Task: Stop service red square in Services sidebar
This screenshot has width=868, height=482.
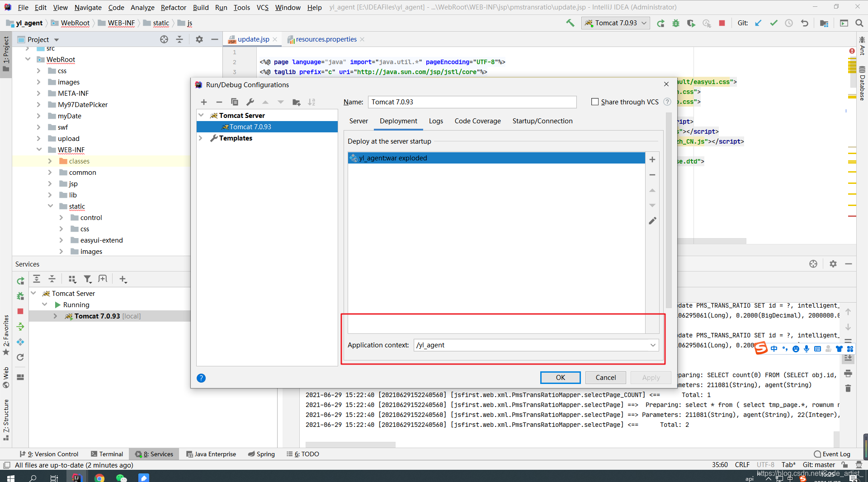Action: (20, 311)
